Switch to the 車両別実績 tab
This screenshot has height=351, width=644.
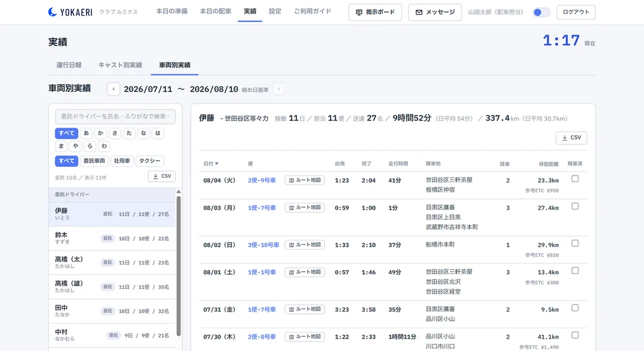pos(175,65)
